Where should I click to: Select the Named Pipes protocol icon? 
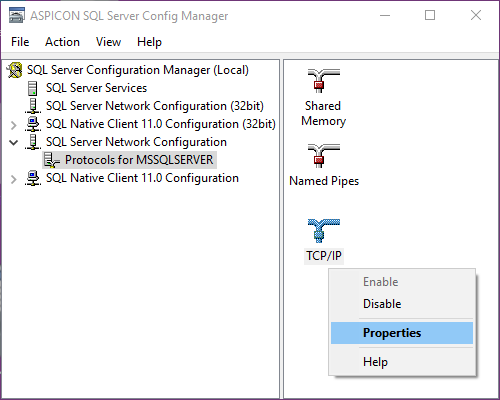coord(323,156)
